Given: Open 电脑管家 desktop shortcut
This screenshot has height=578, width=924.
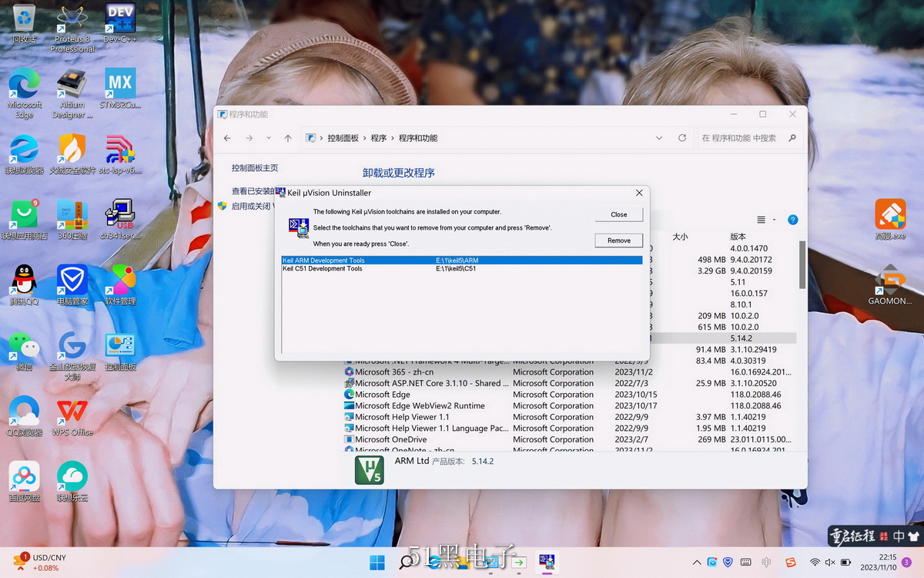Looking at the screenshot, I should point(72,285).
